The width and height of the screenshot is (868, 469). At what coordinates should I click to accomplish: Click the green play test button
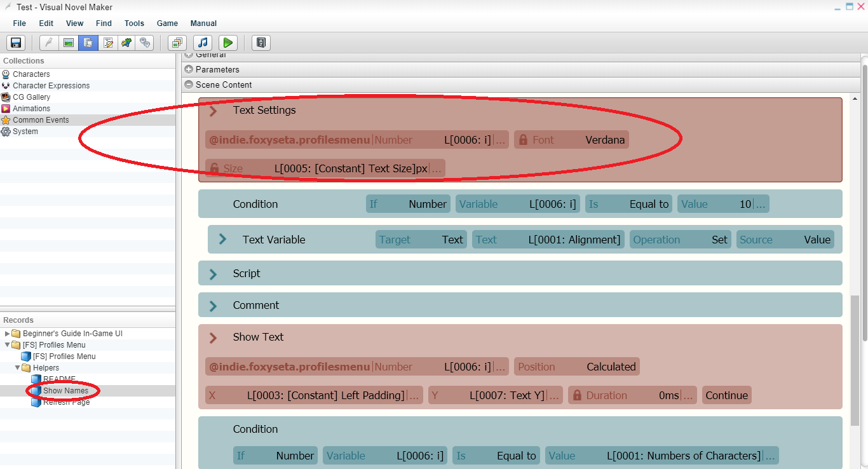click(227, 43)
